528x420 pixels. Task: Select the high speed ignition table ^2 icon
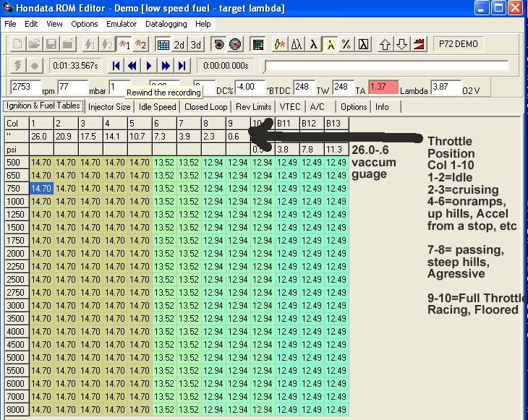point(141,44)
